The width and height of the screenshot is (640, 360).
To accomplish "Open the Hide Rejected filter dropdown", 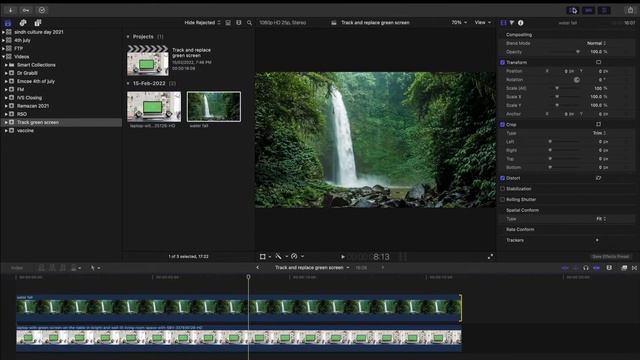I will point(202,23).
